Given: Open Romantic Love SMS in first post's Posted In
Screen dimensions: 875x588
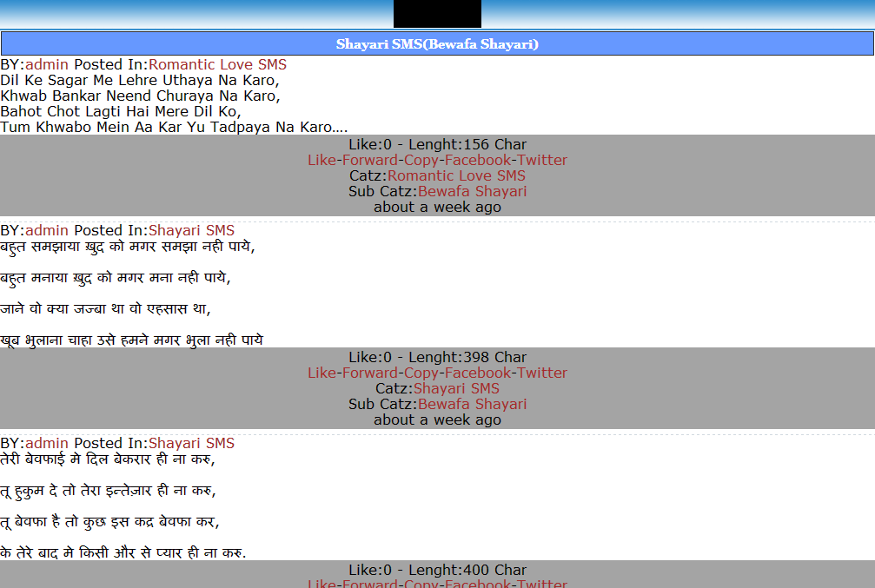Looking at the screenshot, I should pyautogui.click(x=217, y=64).
